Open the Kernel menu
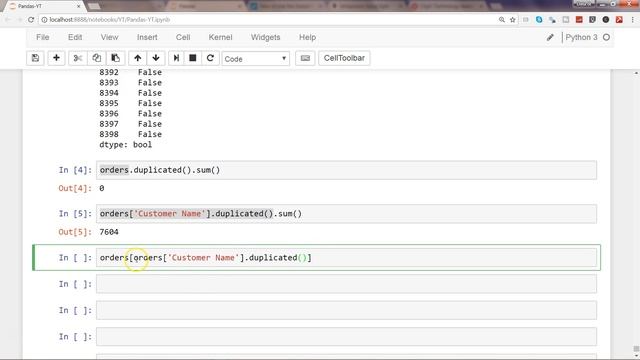This screenshot has height=360, width=640. [x=220, y=37]
